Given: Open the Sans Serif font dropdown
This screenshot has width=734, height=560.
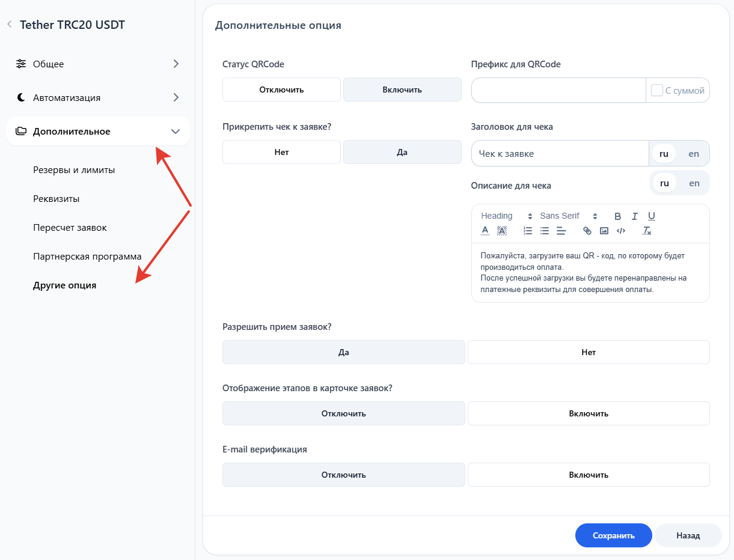Looking at the screenshot, I should click(x=568, y=216).
